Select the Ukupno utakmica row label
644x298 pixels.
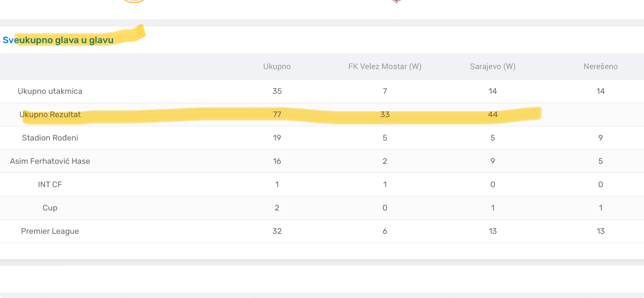click(50, 91)
